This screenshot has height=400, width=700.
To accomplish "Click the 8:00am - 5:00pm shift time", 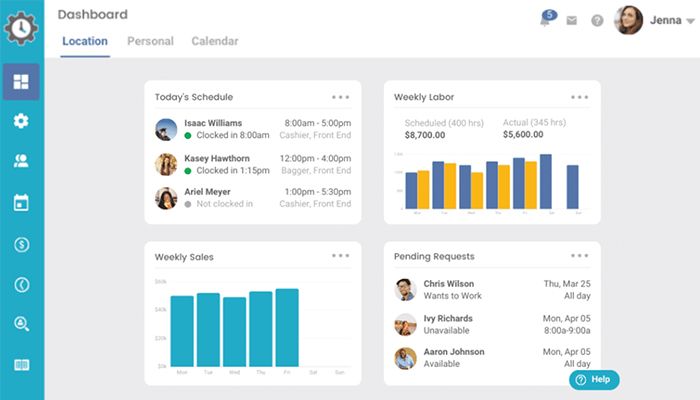I will coord(317,123).
